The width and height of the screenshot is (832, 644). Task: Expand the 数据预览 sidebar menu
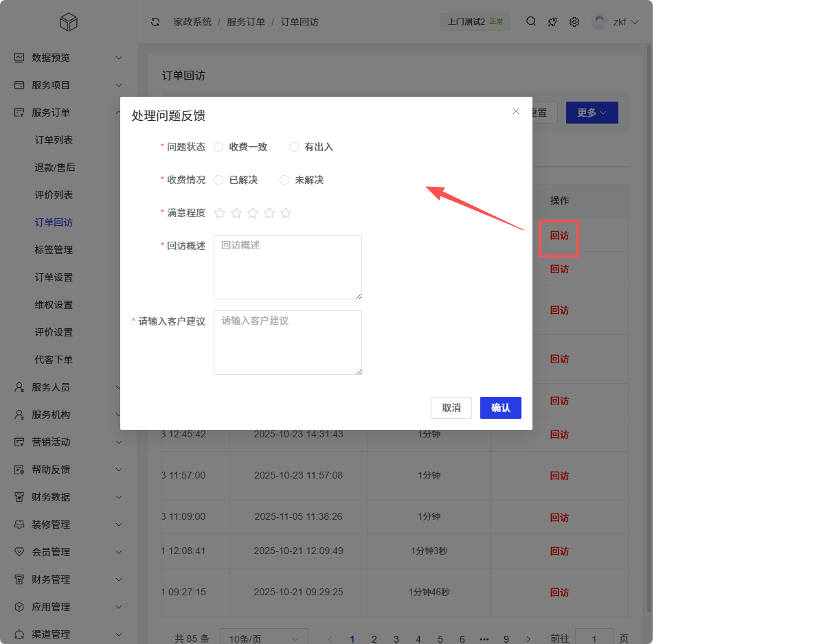click(69, 58)
